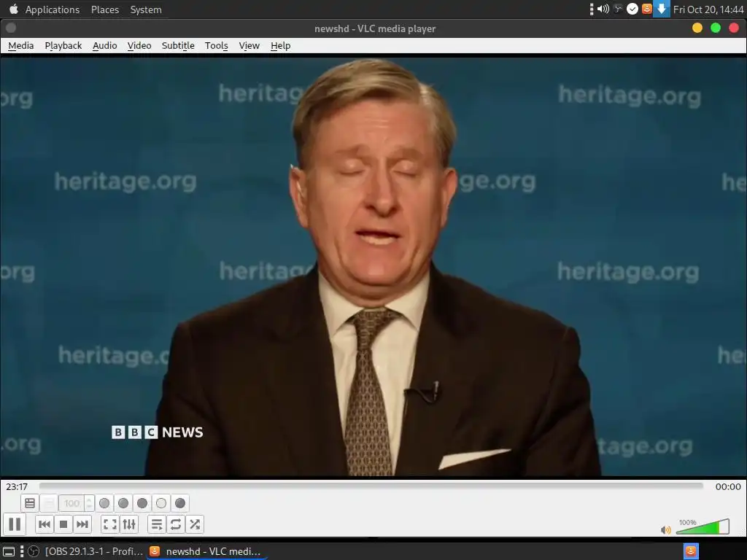Skip to next media in playlist
This screenshot has width=747, height=560.
pyautogui.click(x=82, y=524)
